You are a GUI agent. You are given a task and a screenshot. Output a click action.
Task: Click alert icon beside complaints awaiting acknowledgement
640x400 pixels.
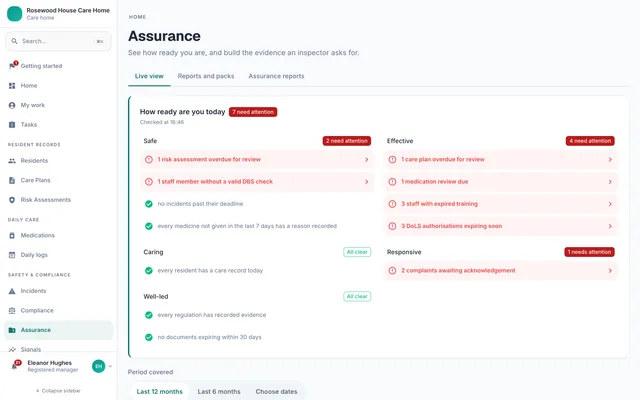pyautogui.click(x=392, y=271)
